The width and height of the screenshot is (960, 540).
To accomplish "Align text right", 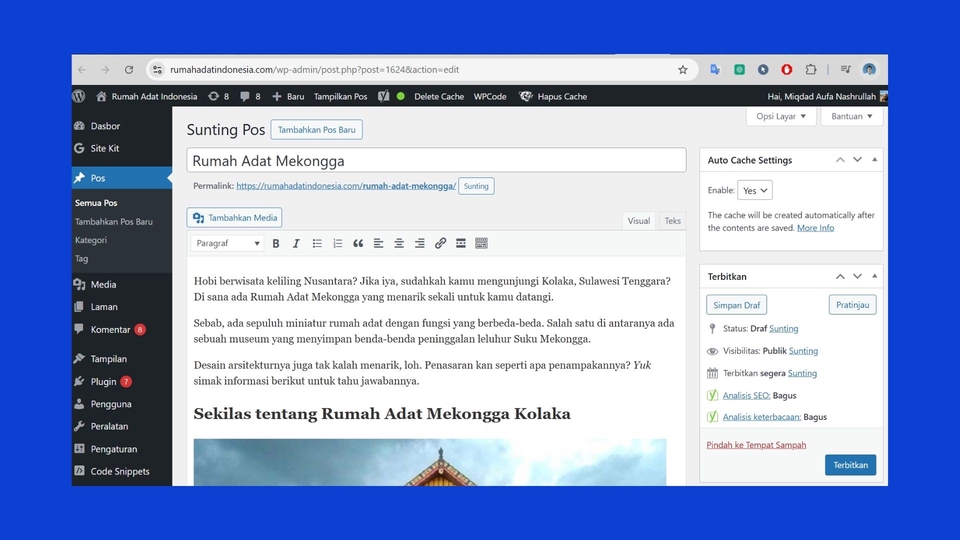I will pyautogui.click(x=419, y=243).
